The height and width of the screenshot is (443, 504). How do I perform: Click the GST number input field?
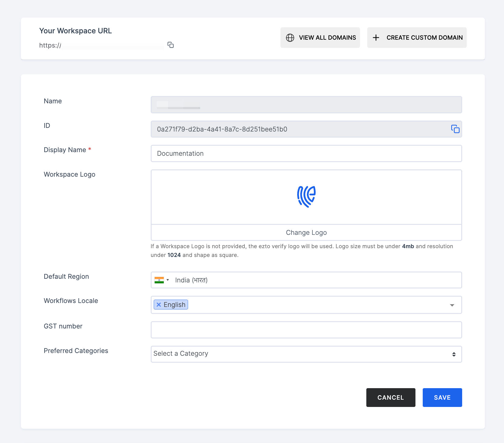pos(306,330)
